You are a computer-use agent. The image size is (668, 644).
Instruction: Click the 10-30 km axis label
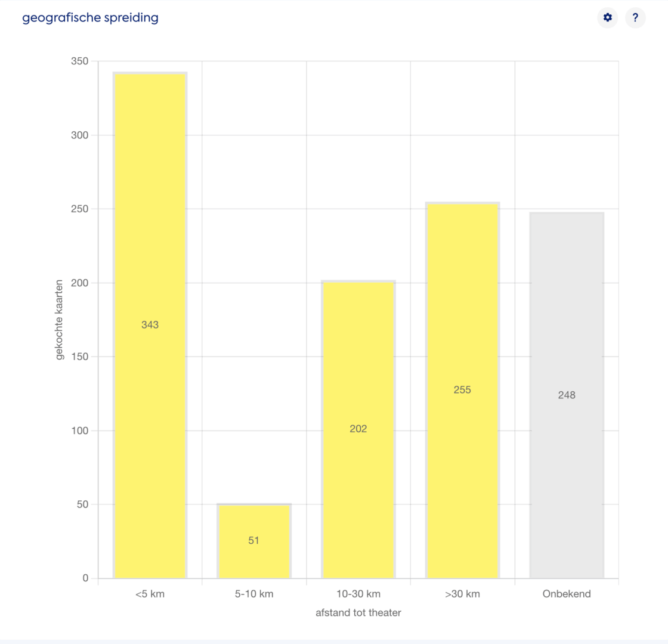358,594
